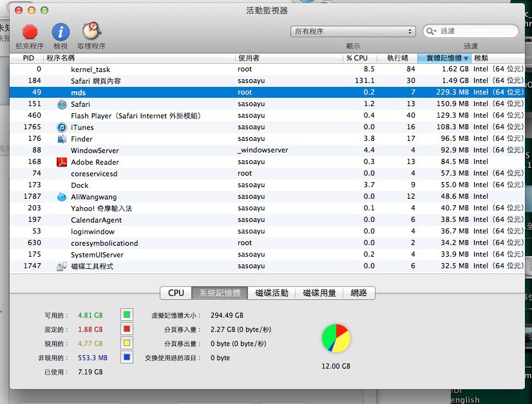Click the 4.77 GB active memory value
The height and width of the screenshot is (404, 532).
tap(90, 344)
